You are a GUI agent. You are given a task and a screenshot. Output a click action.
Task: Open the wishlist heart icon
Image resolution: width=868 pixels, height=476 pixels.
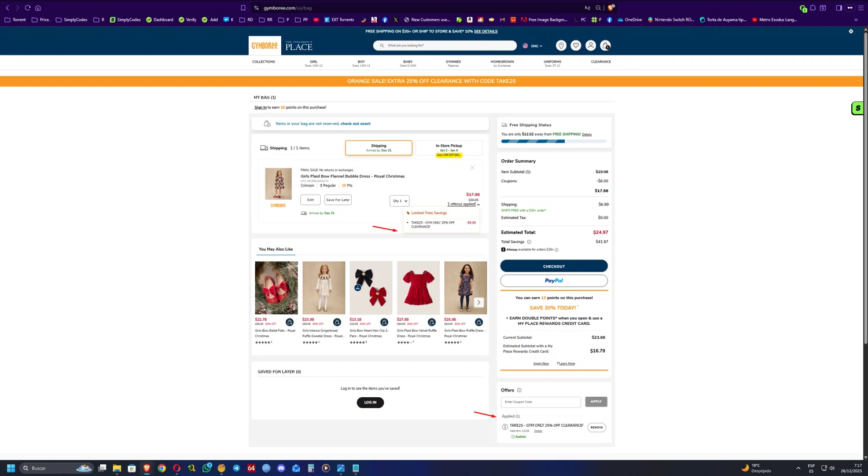pyautogui.click(x=576, y=45)
